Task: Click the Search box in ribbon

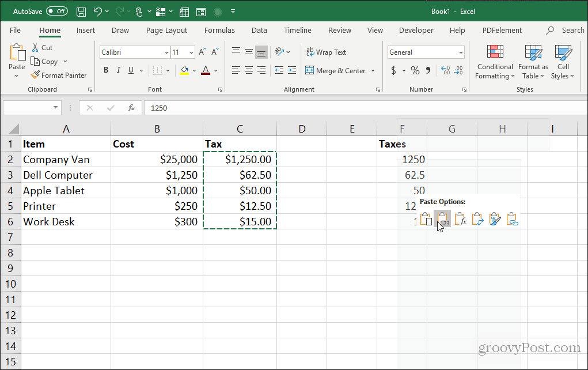Action: point(566,31)
